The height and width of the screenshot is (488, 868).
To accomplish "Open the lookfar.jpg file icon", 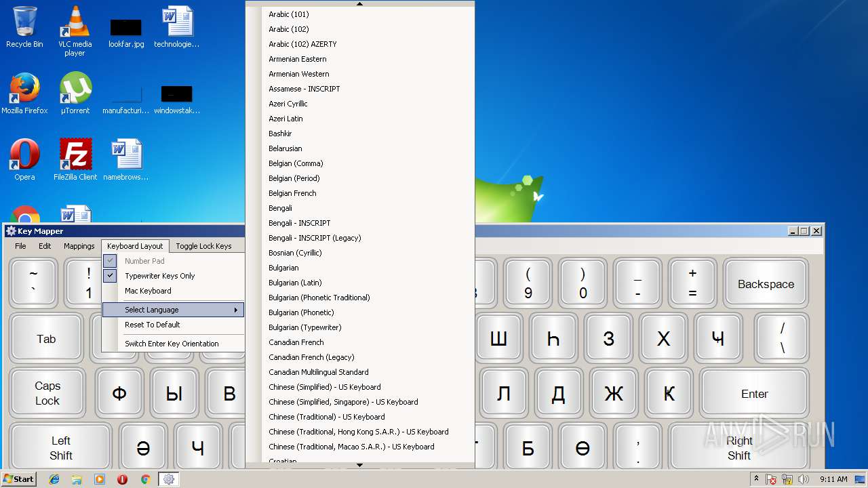I will pos(126,33).
